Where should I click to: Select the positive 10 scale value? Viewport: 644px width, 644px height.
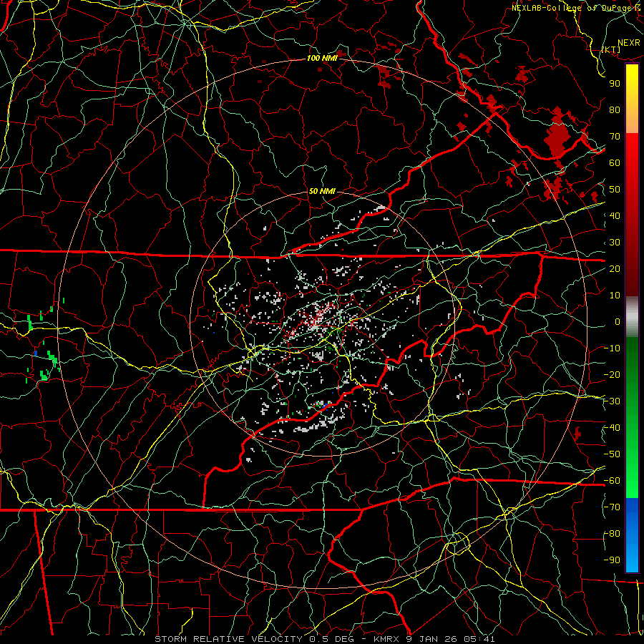(615, 296)
